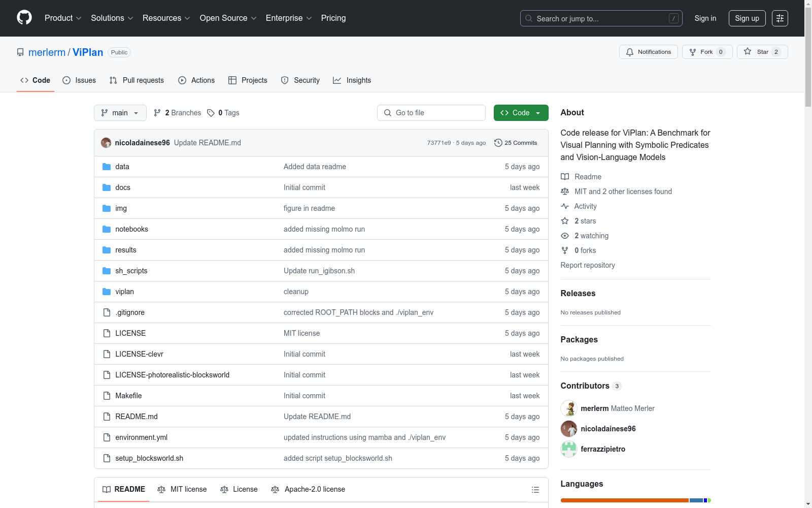Open the commit message 'Update run_igibson.sh'

click(x=319, y=271)
